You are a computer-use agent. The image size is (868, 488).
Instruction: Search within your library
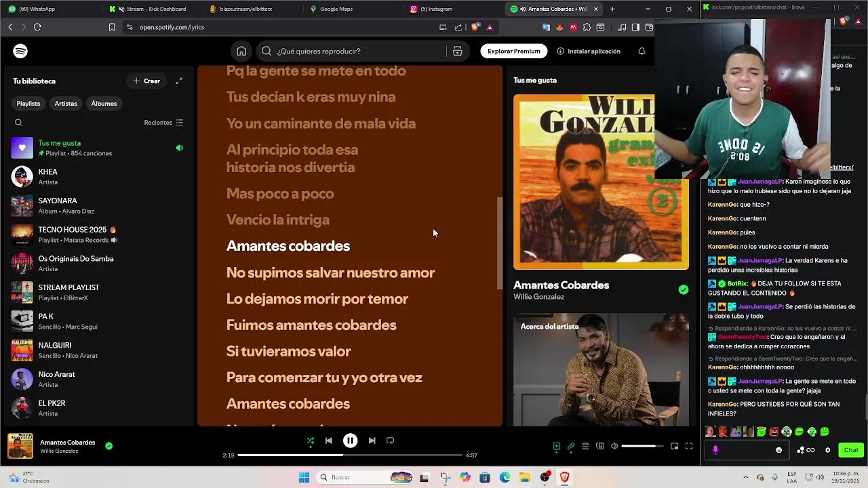click(x=18, y=123)
